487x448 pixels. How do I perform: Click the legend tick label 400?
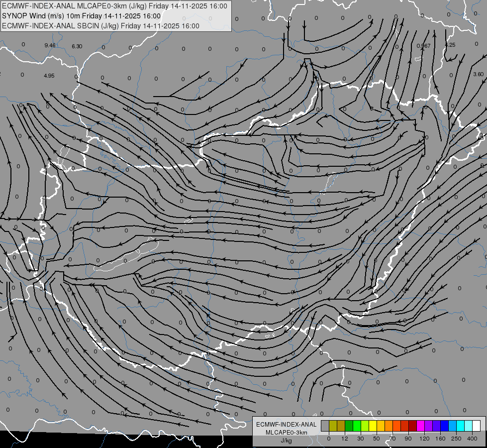click(x=472, y=439)
